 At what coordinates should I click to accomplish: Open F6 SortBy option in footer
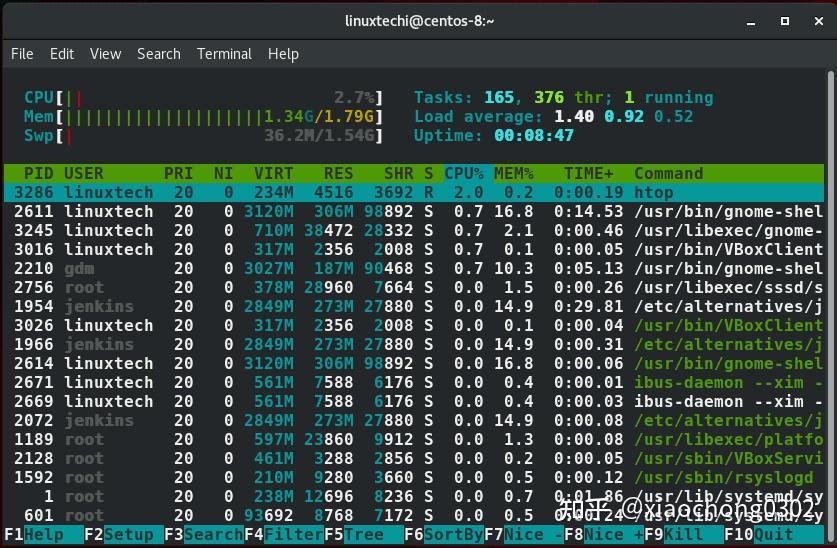point(444,534)
